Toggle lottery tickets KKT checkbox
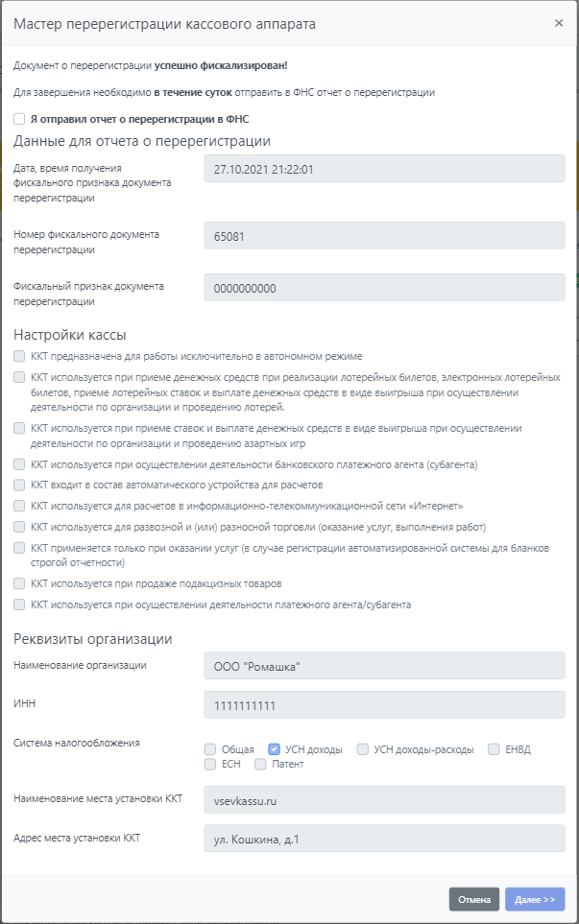 coord(19,378)
